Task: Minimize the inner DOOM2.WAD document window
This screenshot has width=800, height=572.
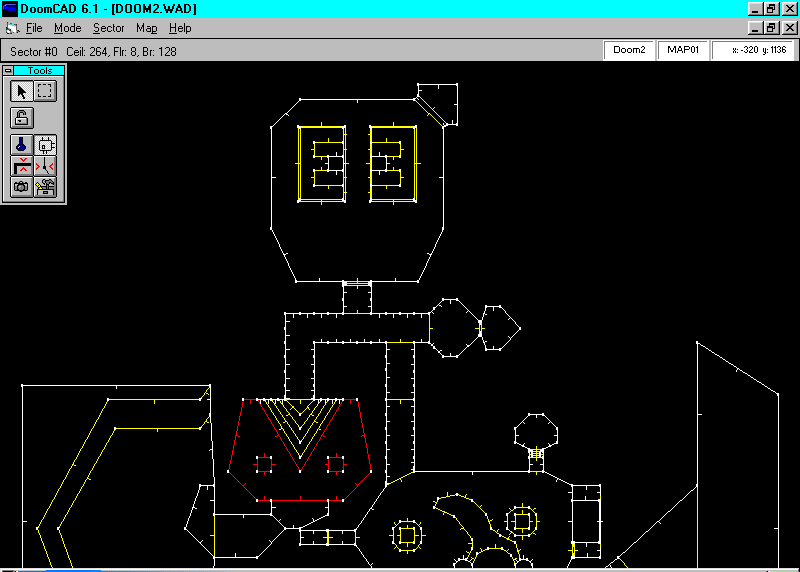Action: coord(755,28)
